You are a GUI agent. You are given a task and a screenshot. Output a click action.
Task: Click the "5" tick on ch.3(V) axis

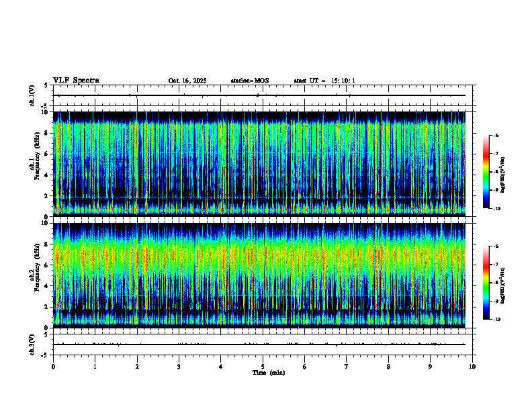(x=46, y=334)
